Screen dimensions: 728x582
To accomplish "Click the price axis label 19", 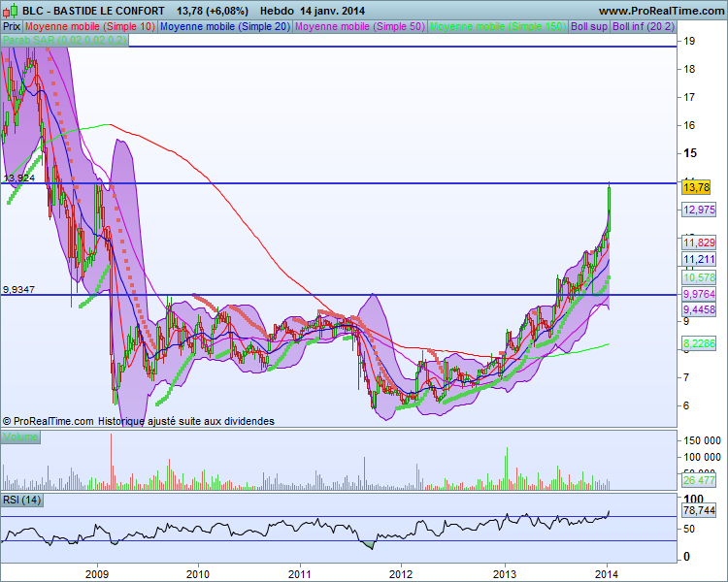I will [x=689, y=41].
